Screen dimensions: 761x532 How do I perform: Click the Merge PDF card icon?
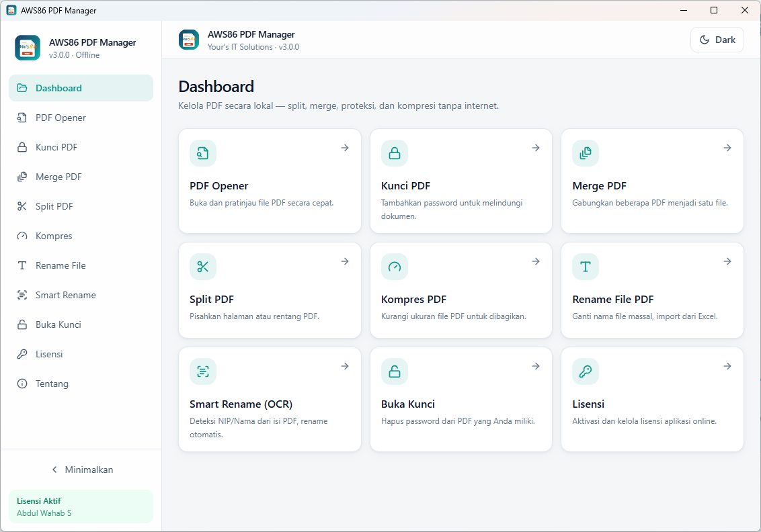(586, 153)
